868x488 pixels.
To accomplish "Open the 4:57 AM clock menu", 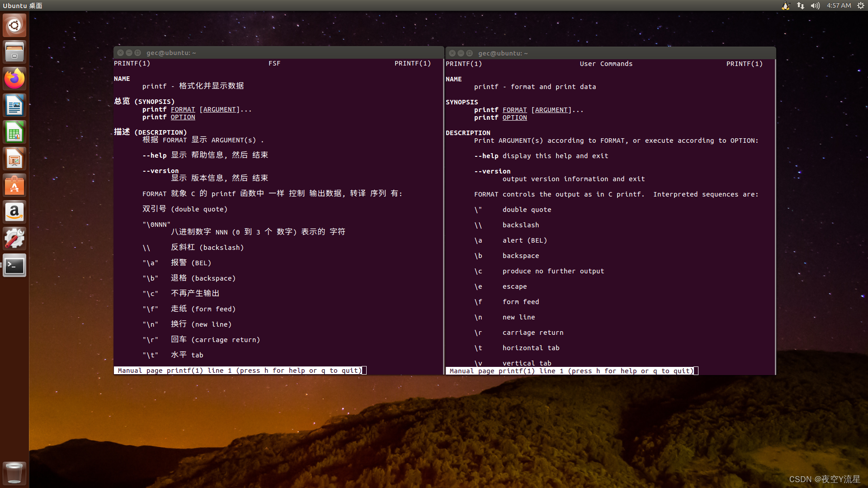I will pyautogui.click(x=839, y=5).
